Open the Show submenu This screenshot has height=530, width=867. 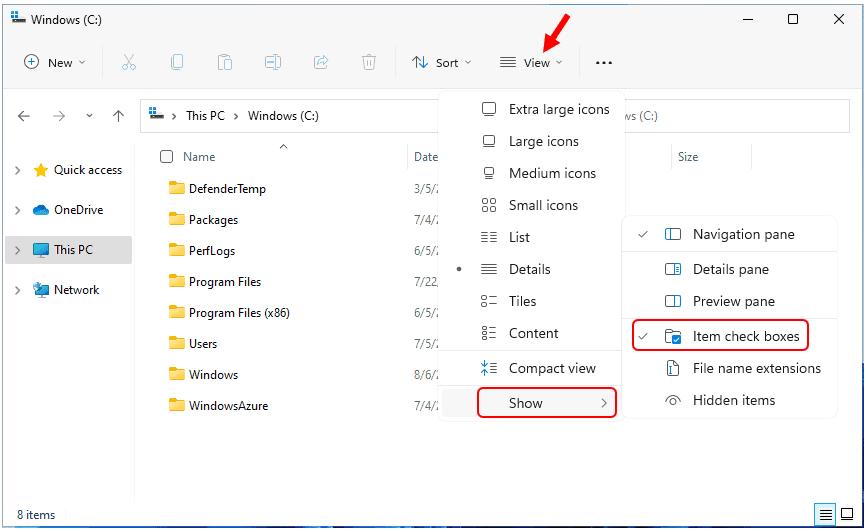pos(547,403)
